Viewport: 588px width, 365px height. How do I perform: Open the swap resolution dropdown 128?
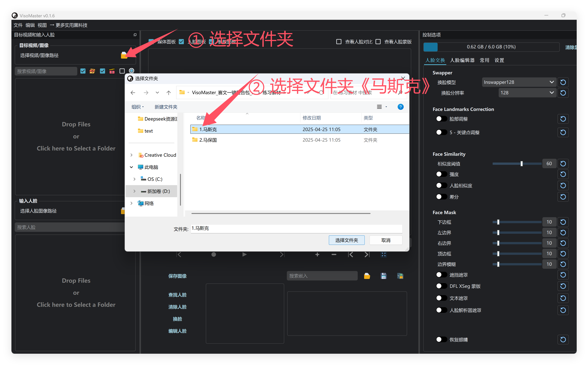(x=527, y=93)
